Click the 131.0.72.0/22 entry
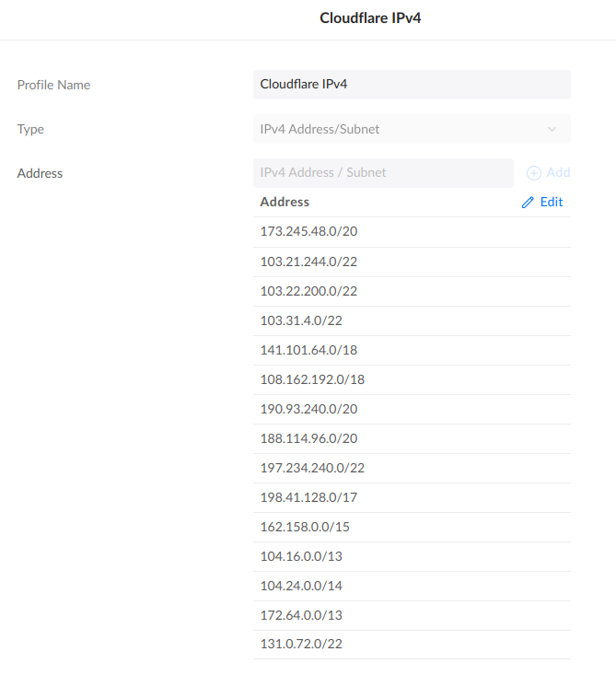Viewport: 616px width, 675px height. pos(301,645)
